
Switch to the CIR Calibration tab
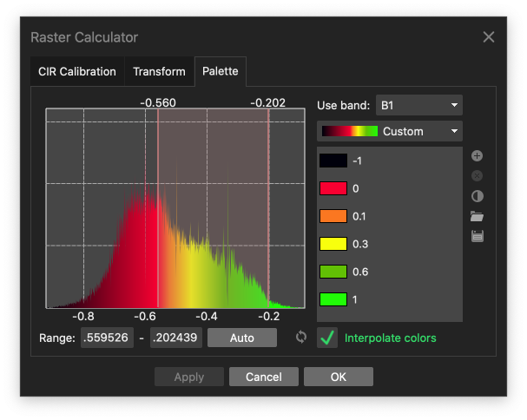pyautogui.click(x=77, y=71)
